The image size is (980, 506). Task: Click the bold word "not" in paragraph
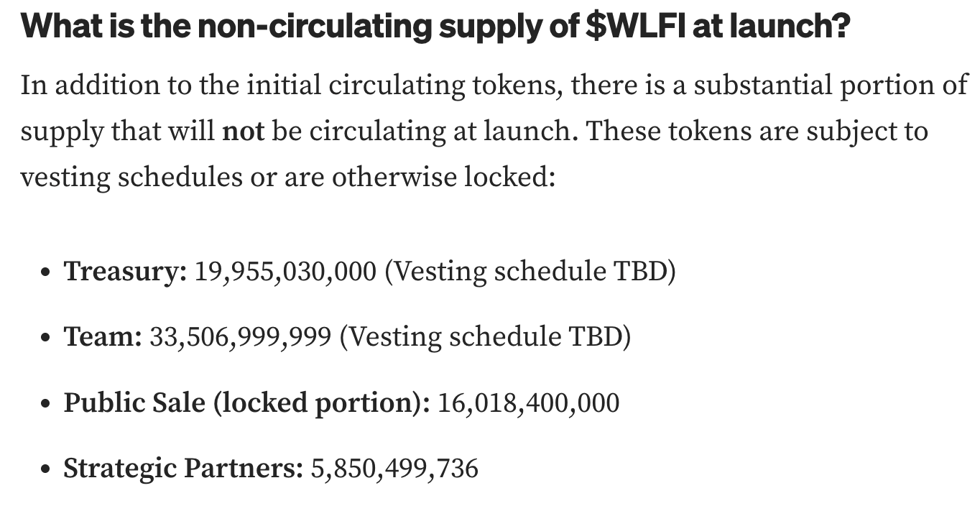pos(244,132)
